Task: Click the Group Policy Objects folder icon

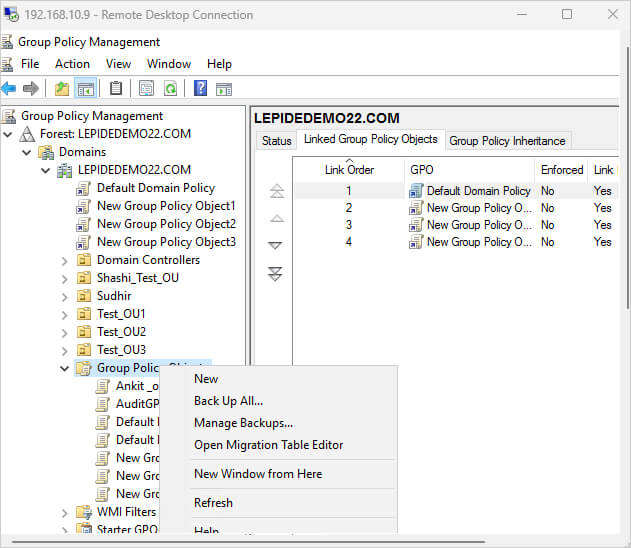Action: point(84,368)
